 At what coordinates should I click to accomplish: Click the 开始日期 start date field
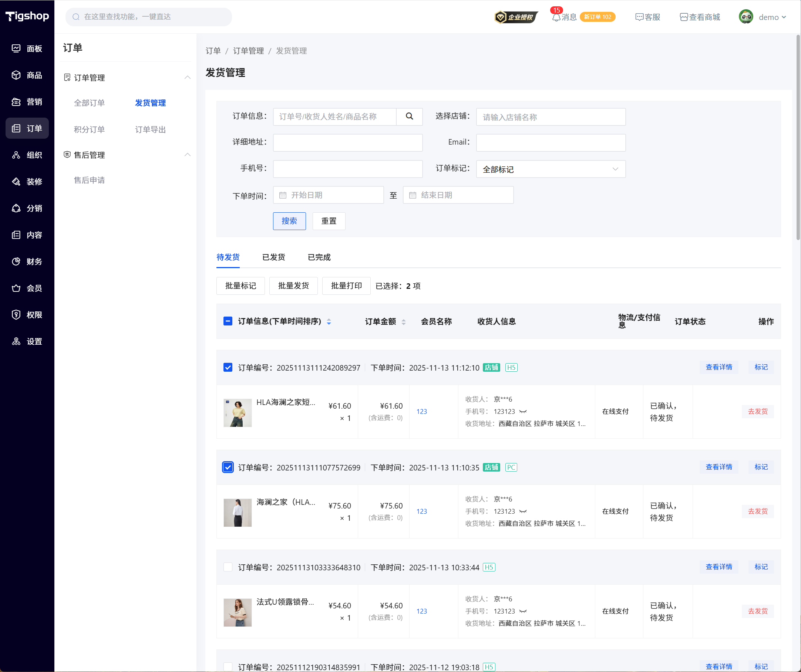[x=328, y=195]
